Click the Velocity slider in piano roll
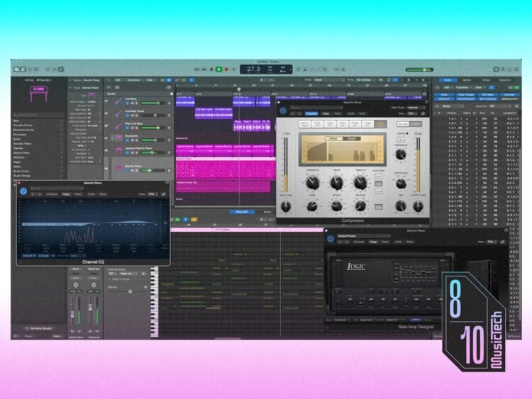This screenshot has height=399, width=532. pos(130,291)
